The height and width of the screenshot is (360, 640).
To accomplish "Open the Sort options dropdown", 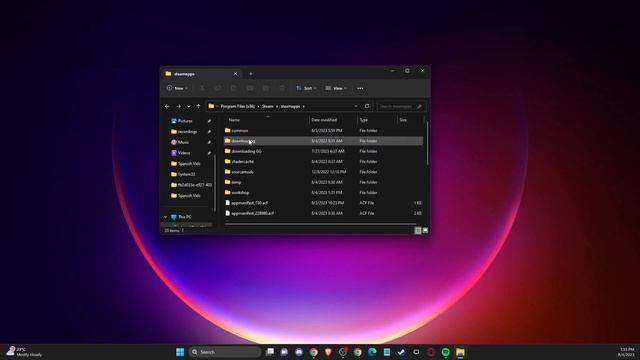I will tap(306, 88).
